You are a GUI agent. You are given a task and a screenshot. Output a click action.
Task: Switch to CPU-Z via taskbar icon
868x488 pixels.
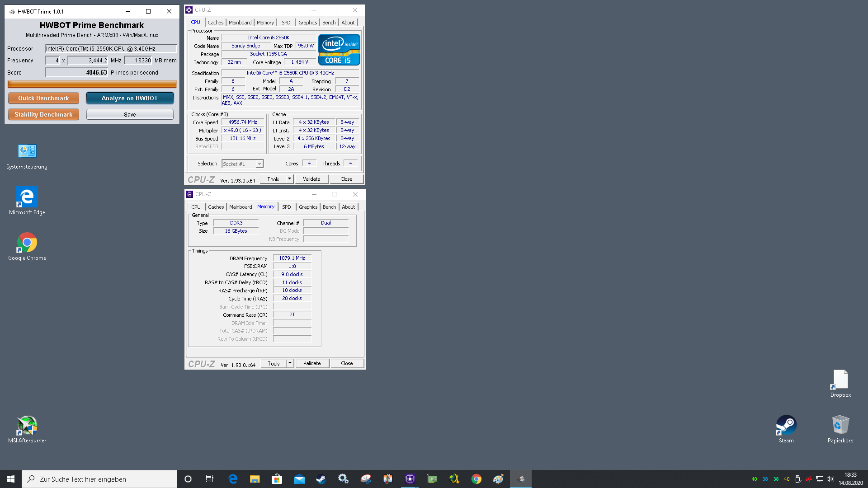click(x=410, y=479)
